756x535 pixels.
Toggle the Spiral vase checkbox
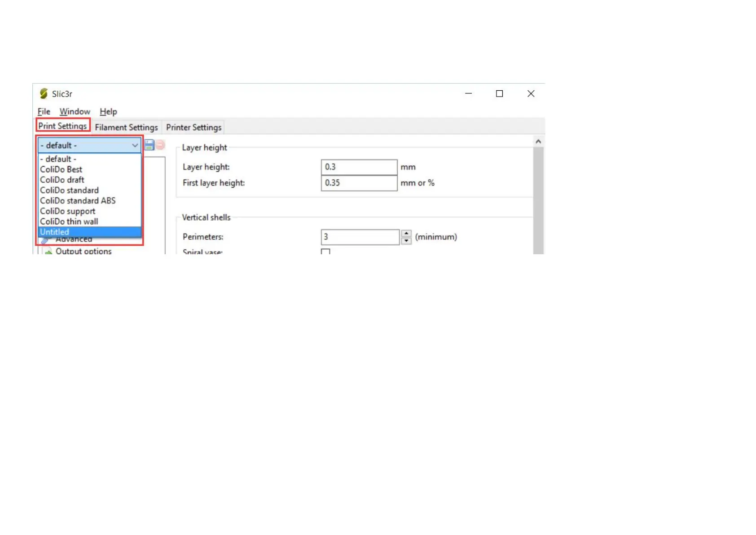pos(325,252)
